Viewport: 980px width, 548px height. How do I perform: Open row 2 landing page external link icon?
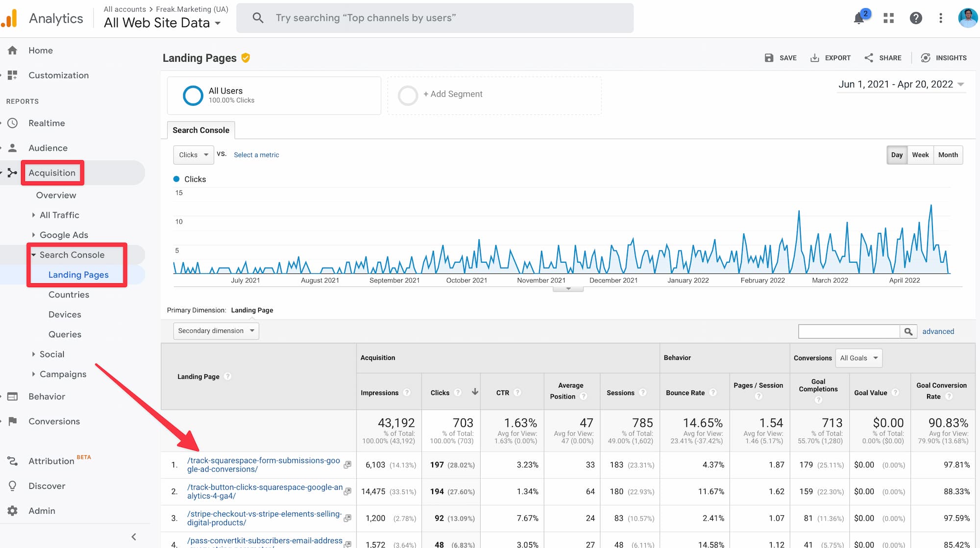[347, 491]
